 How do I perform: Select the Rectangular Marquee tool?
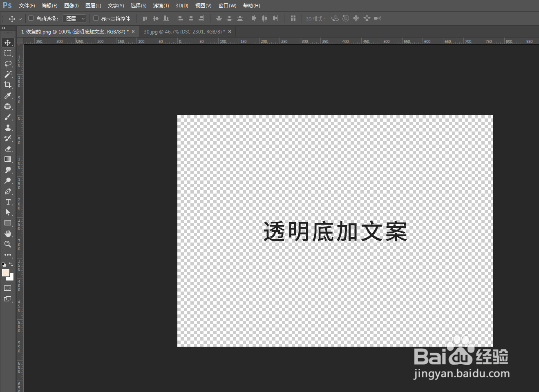(8, 53)
